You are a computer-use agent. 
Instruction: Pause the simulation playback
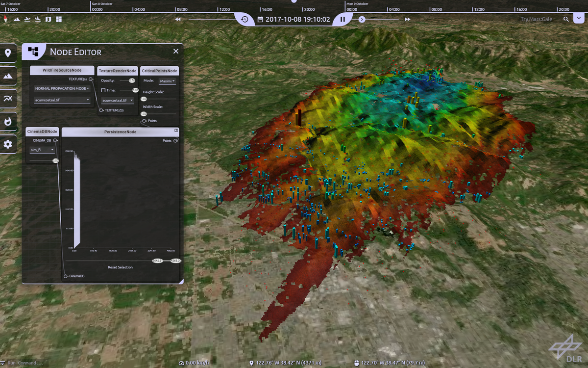[342, 19]
